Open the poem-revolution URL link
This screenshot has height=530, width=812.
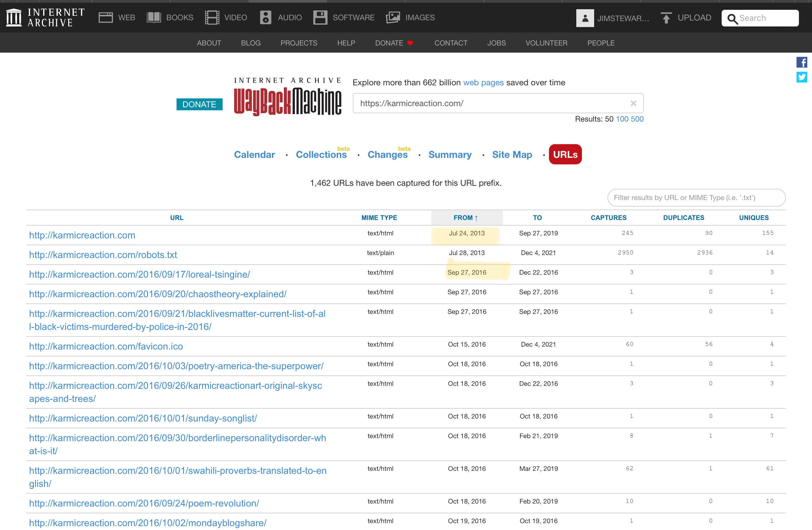(144, 503)
